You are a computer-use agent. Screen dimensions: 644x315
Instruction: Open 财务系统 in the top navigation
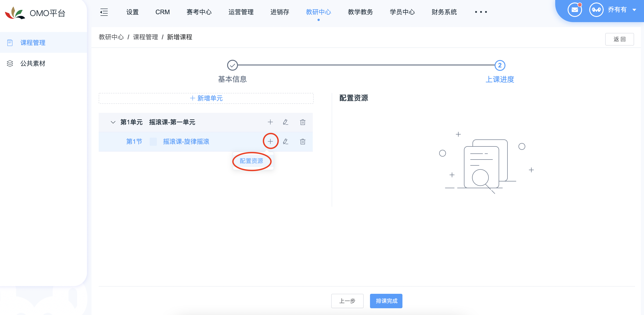444,12
